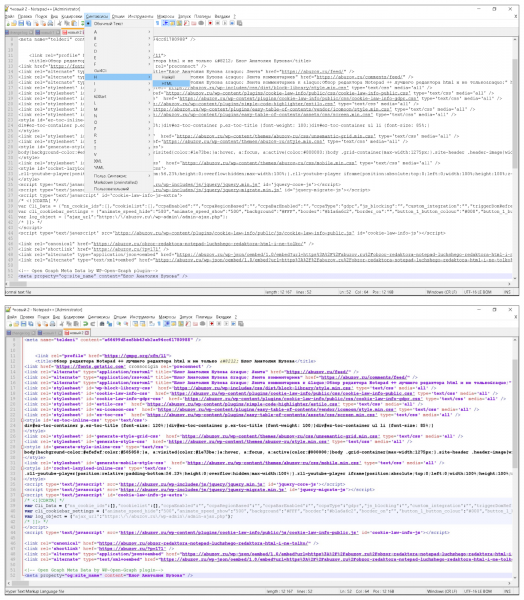
Task: Switch to 'новый 2' tab in bottom window
Action: tap(76, 333)
